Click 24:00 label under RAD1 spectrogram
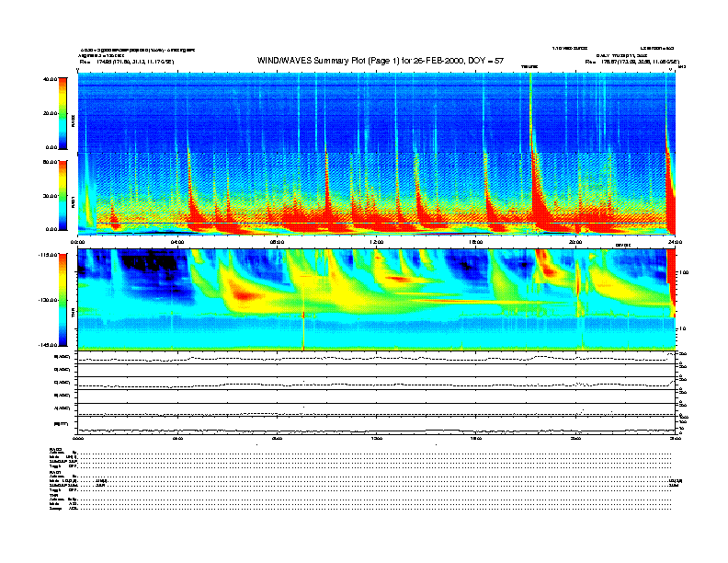Viewport: 728px width, 563px height. (x=675, y=242)
